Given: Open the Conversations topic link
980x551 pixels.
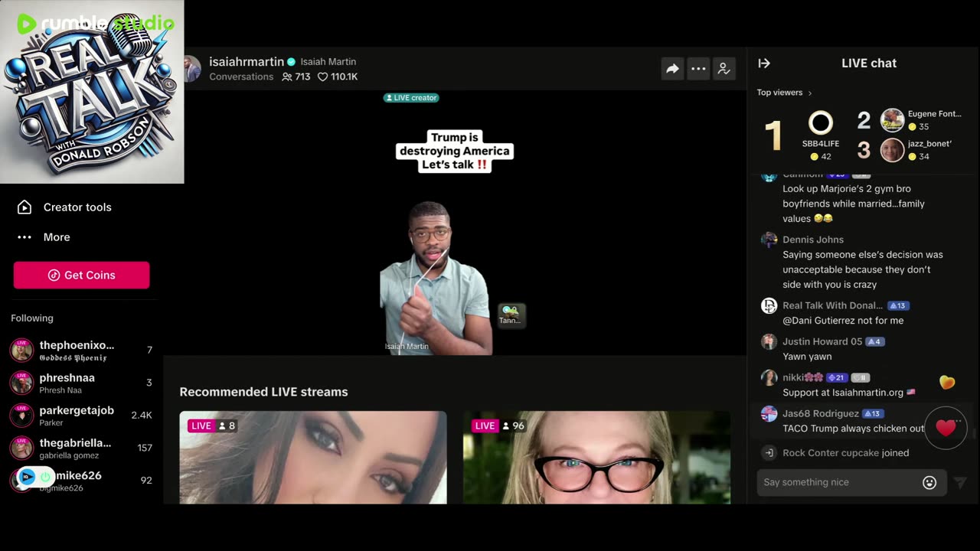Looking at the screenshot, I should [x=241, y=77].
